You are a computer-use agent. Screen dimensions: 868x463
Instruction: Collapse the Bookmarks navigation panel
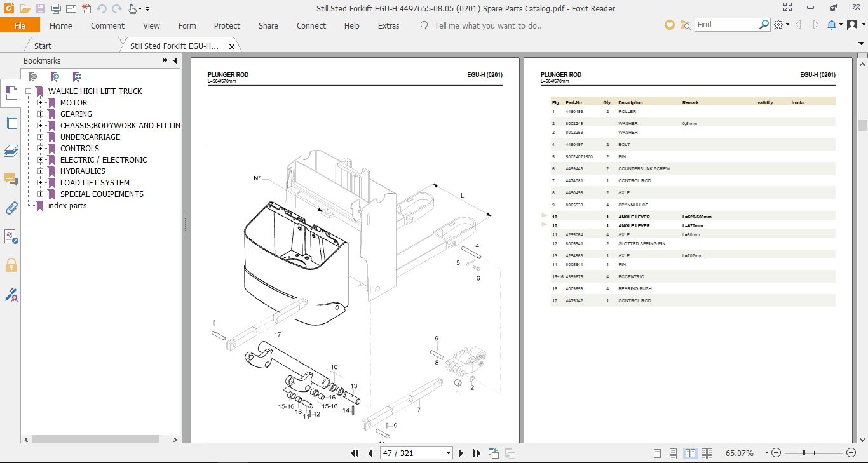[175, 61]
